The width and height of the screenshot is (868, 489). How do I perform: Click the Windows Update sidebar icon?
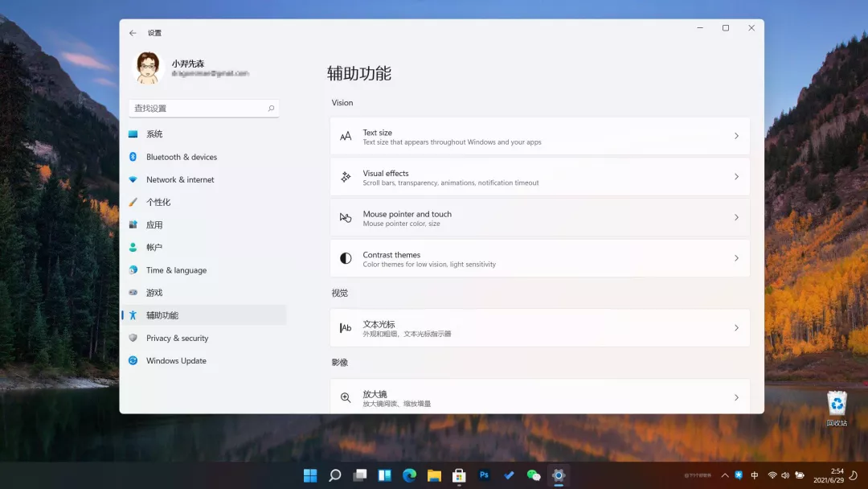coord(133,360)
